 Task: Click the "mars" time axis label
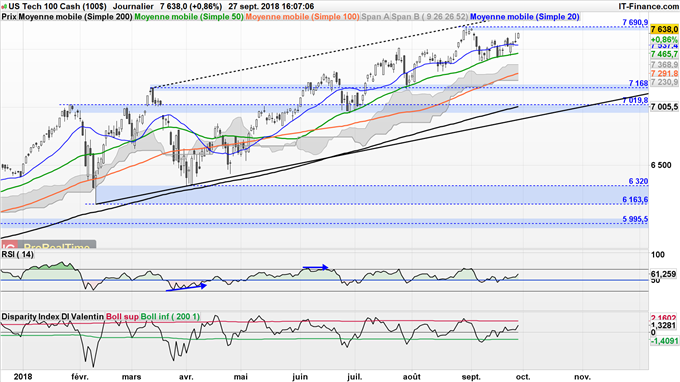[x=131, y=376]
